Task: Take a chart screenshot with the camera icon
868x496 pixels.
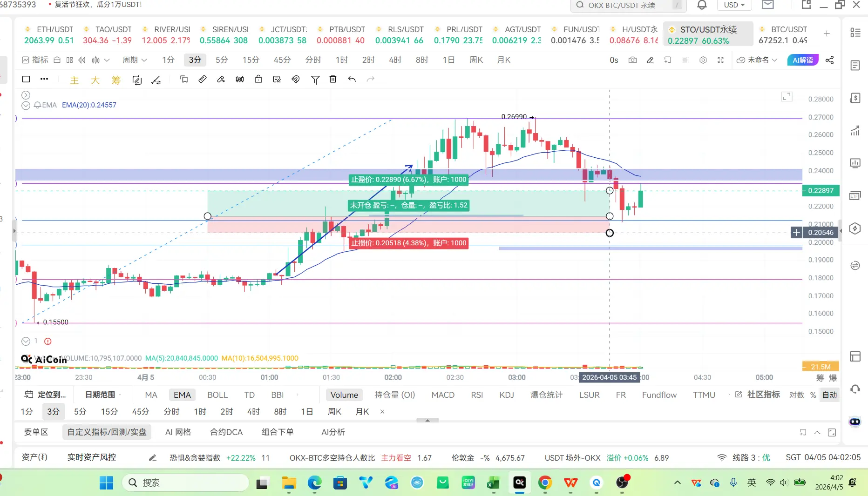Action: [x=632, y=60]
